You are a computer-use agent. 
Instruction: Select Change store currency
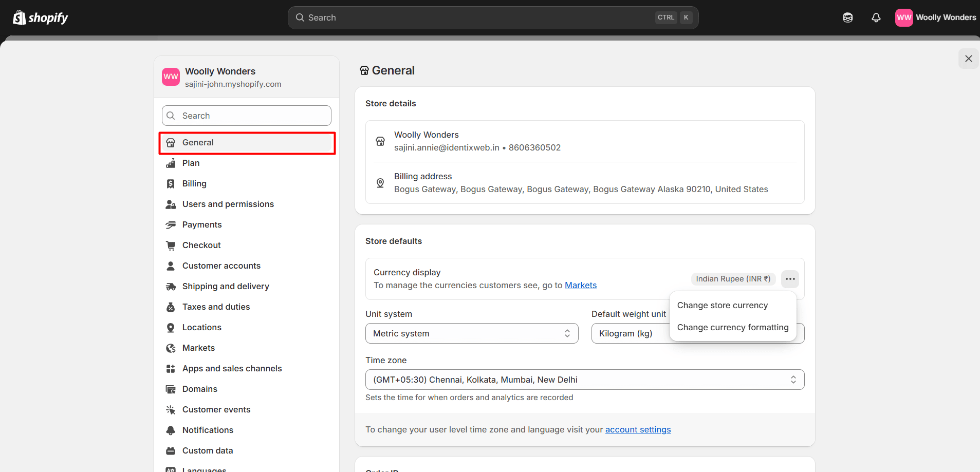point(733,306)
